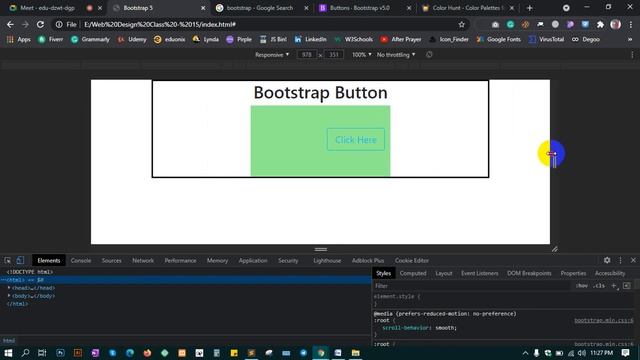The height and width of the screenshot is (360, 640).
Task: Open the Lighthouse tab
Action: tap(327, 260)
